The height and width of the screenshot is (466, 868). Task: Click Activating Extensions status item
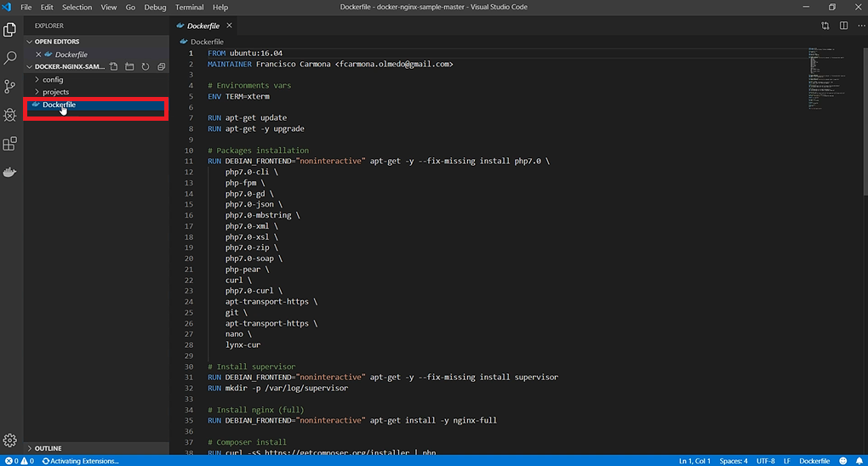(x=80, y=460)
